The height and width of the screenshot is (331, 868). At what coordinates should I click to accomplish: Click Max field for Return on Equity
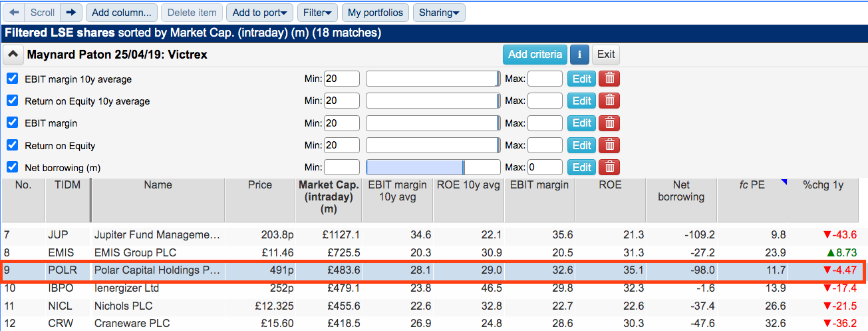point(545,145)
